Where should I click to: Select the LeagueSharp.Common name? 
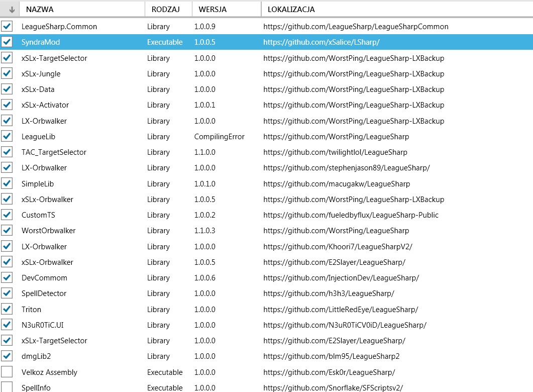[x=59, y=27]
